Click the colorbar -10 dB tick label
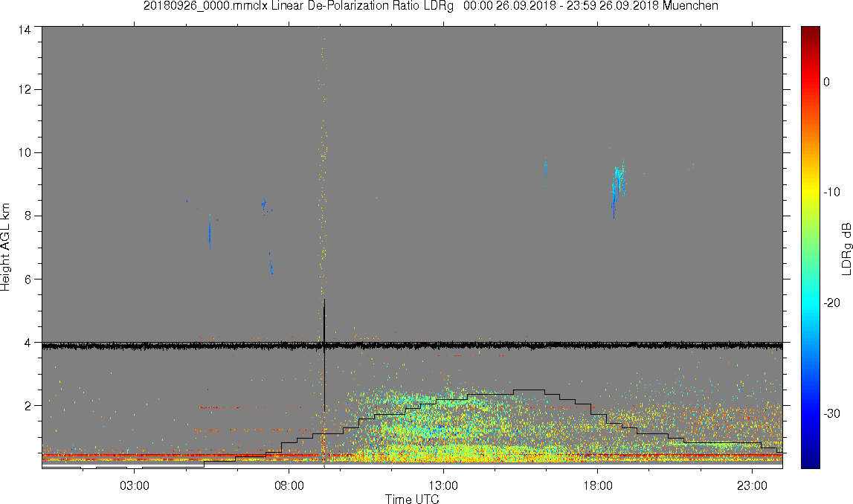Viewport: 853px width, 504px height. click(831, 192)
